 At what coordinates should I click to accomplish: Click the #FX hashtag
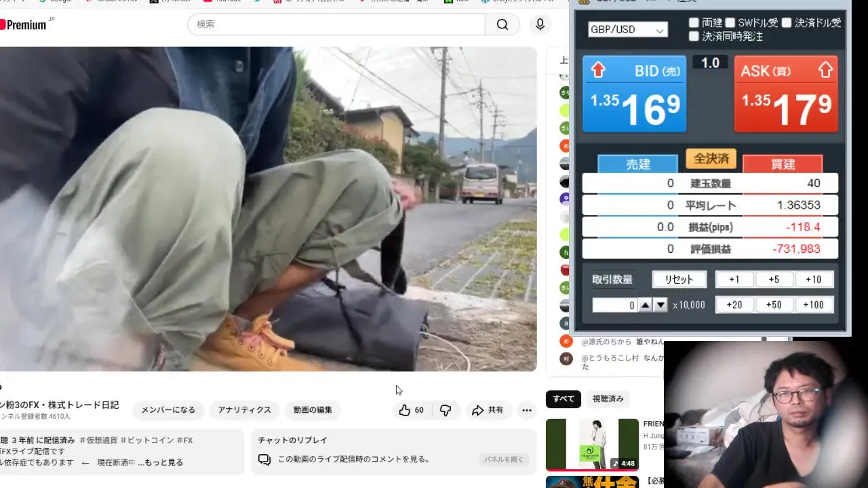coord(185,441)
